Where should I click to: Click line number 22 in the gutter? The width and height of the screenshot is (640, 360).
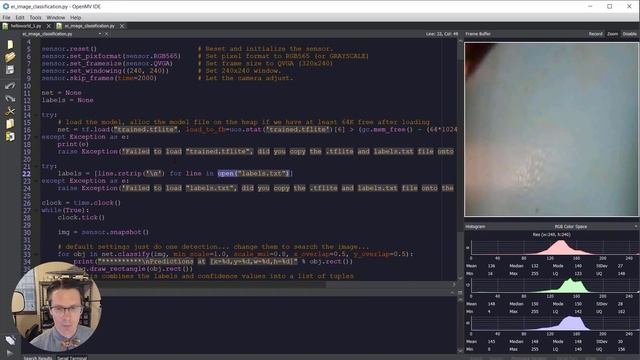pyautogui.click(x=27, y=173)
